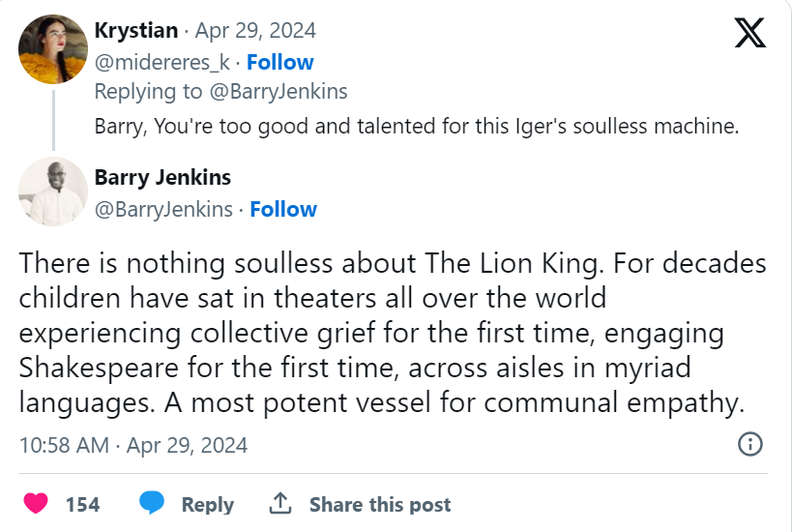Click the @midereres_k handle
The width and height of the screenshot is (792, 532).
coord(161,62)
